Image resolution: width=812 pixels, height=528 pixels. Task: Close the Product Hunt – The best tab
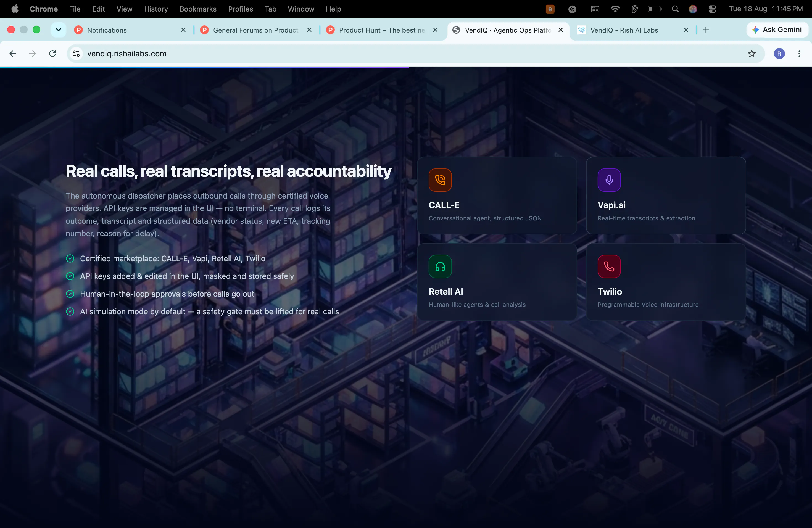coord(435,30)
